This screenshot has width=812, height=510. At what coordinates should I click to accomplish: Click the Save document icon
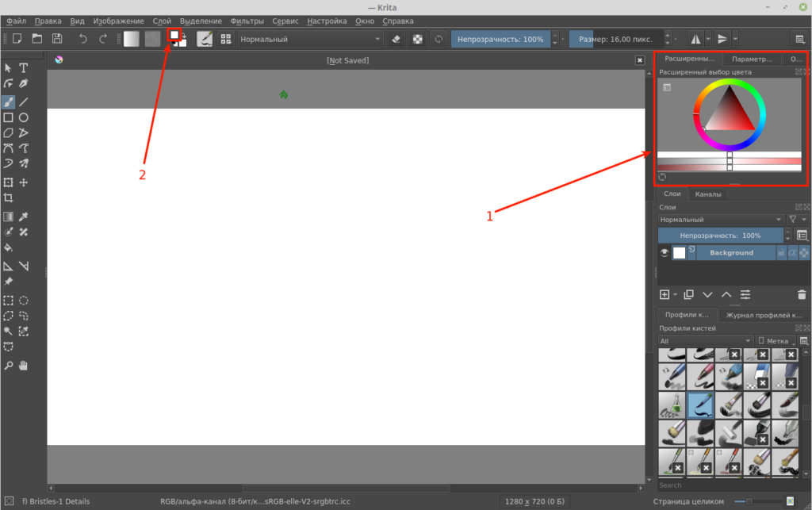click(57, 38)
